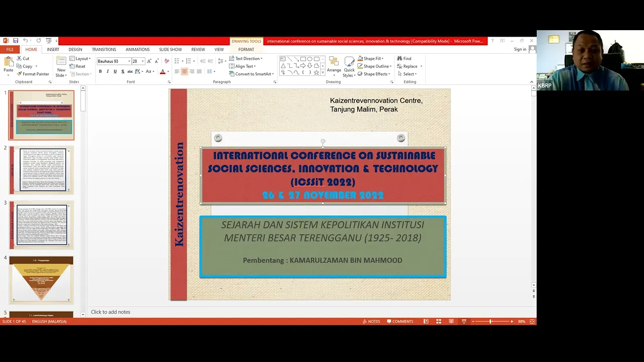Open the Align Text dropdown

pos(243,66)
